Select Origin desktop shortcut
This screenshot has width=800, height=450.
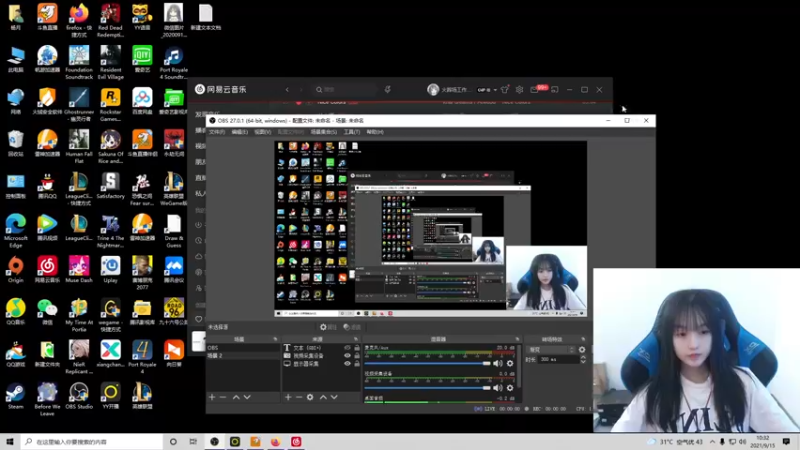15,270
